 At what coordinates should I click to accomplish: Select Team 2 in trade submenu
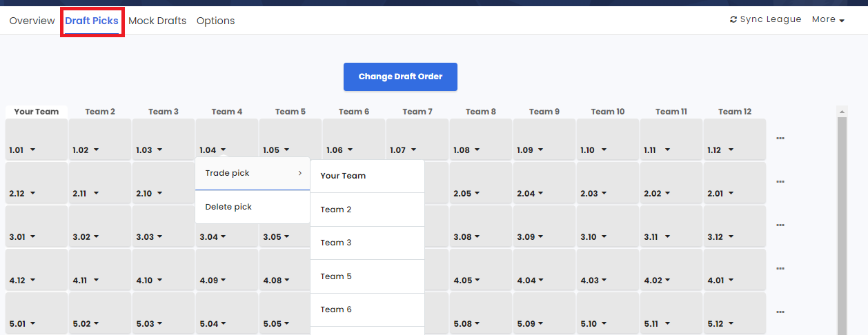point(367,210)
